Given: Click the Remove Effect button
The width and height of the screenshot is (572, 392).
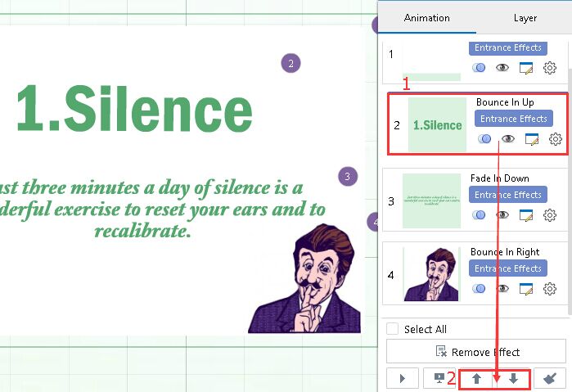Looking at the screenshot, I should [475, 352].
